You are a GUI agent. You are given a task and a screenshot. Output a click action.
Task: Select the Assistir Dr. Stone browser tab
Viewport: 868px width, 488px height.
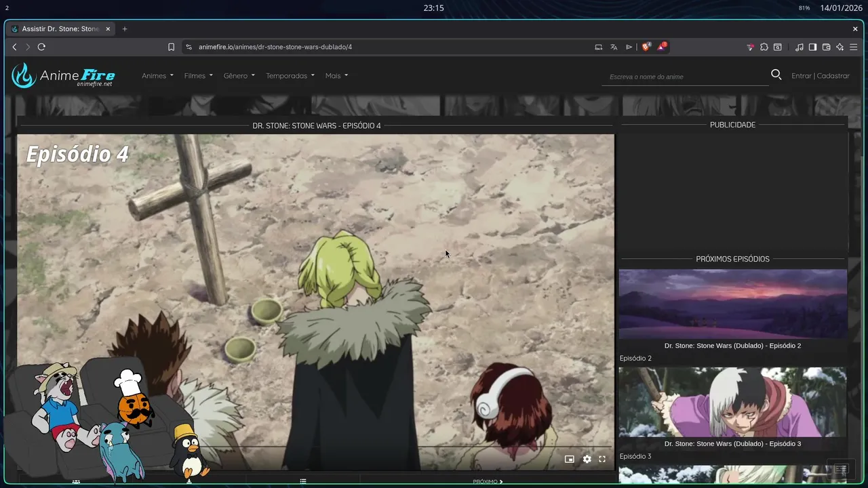60,29
